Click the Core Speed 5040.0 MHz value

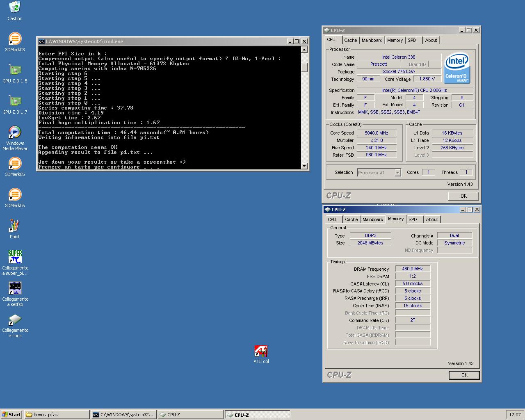coord(377,133)
